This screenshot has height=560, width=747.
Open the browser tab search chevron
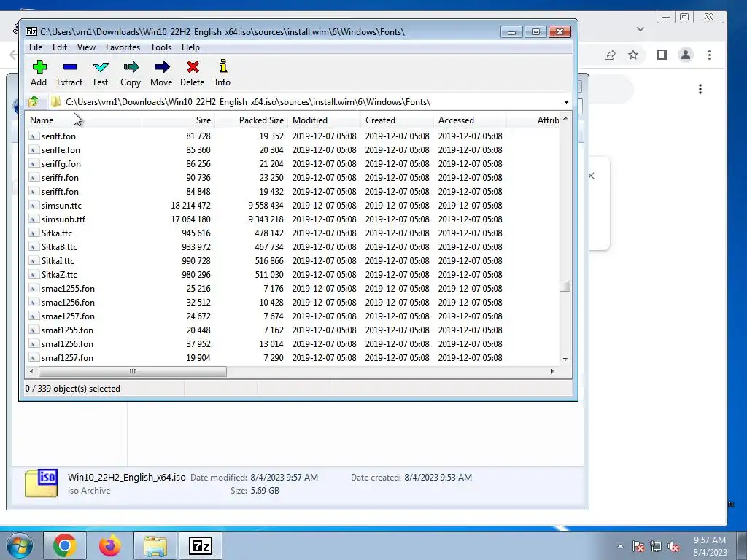[x=640, y=29]
